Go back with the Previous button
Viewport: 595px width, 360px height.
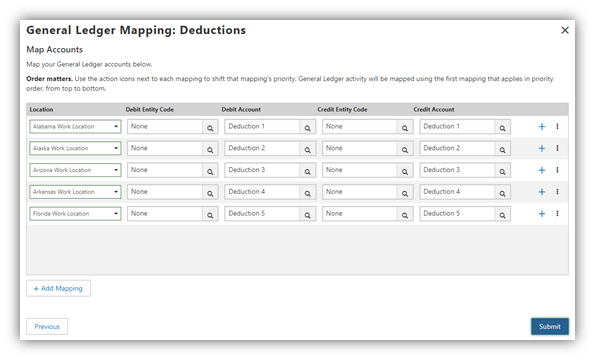[x=47, y=326]
